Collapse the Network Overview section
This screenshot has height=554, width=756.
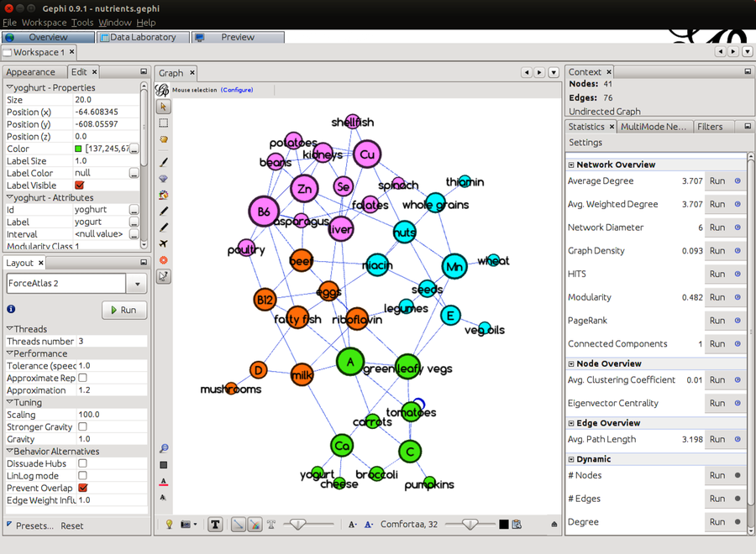pos(573,164)
